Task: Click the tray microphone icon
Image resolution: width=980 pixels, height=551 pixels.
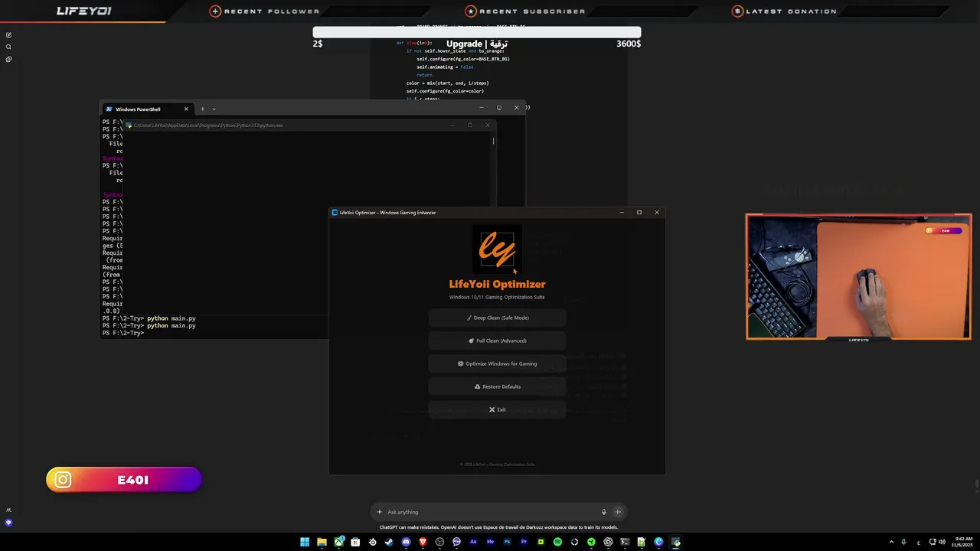Action: coord(904,542)
